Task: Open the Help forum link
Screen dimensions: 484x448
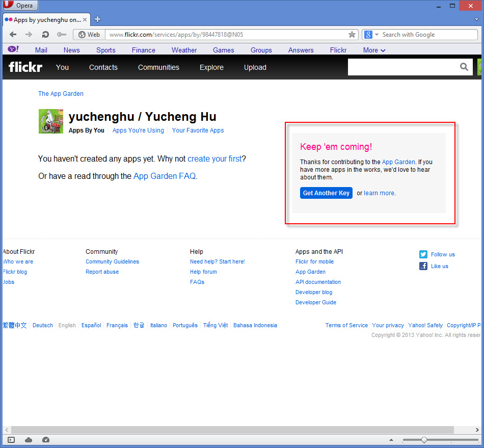Action: pyautogui.click(x=203, y=272)
